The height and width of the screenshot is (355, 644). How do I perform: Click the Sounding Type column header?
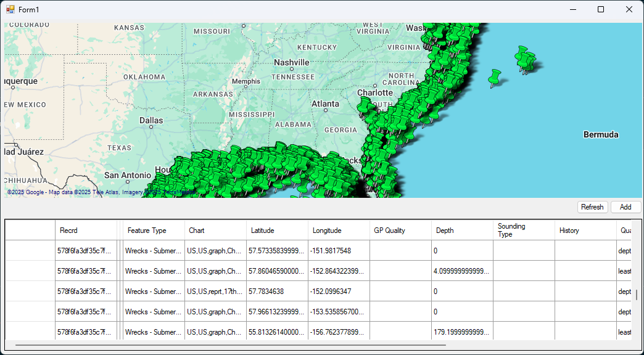click(524, 231)
